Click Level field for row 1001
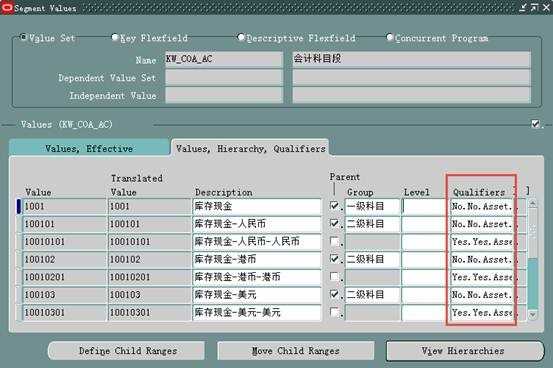The height and width of the screenshot is (368, 553). 424,206
